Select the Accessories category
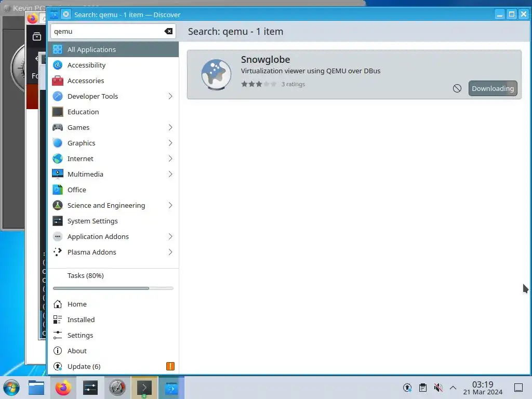532x399 pixels. click(x=113, y=81)
